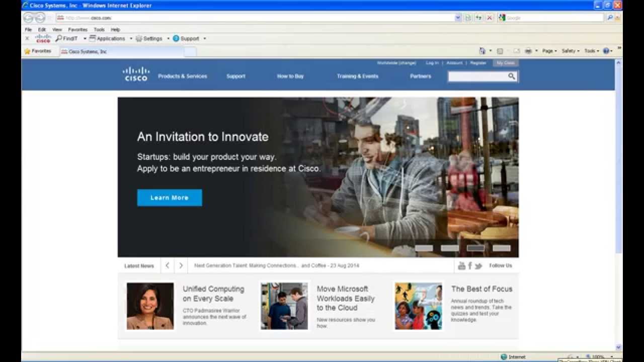The width and height of the screenshot is (644, 362).
Task: Open the Training & Events navigation item
Action: [358, 76]
